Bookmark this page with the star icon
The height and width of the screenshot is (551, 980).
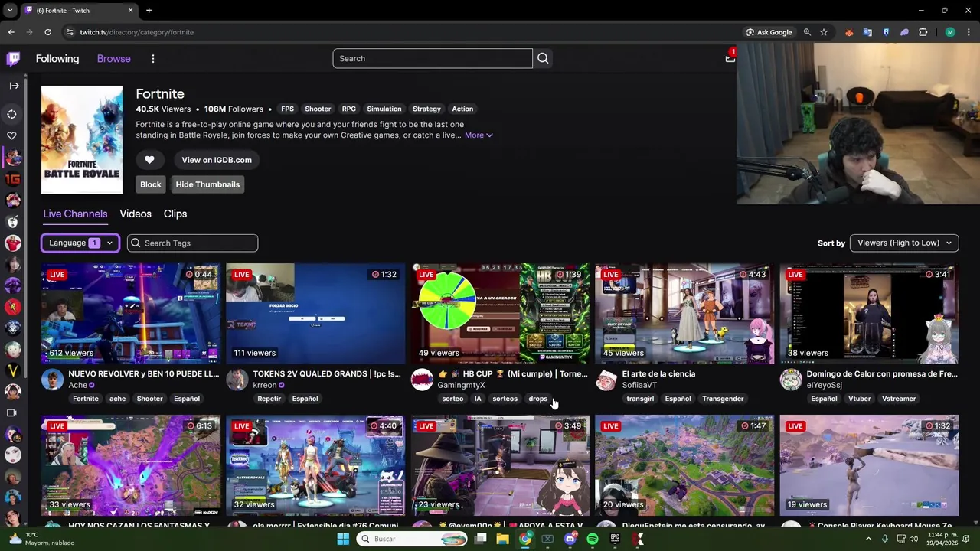tap(824, 32)
